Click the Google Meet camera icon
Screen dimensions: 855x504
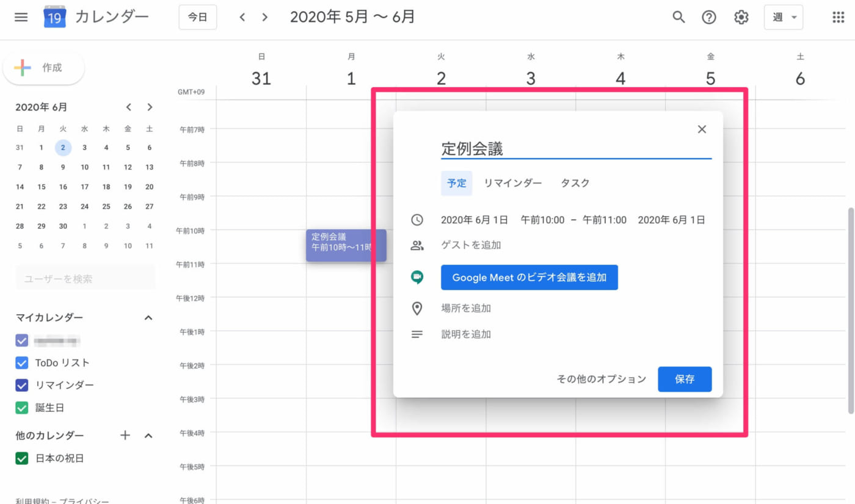pyautogui.click(x=417, y=277)
